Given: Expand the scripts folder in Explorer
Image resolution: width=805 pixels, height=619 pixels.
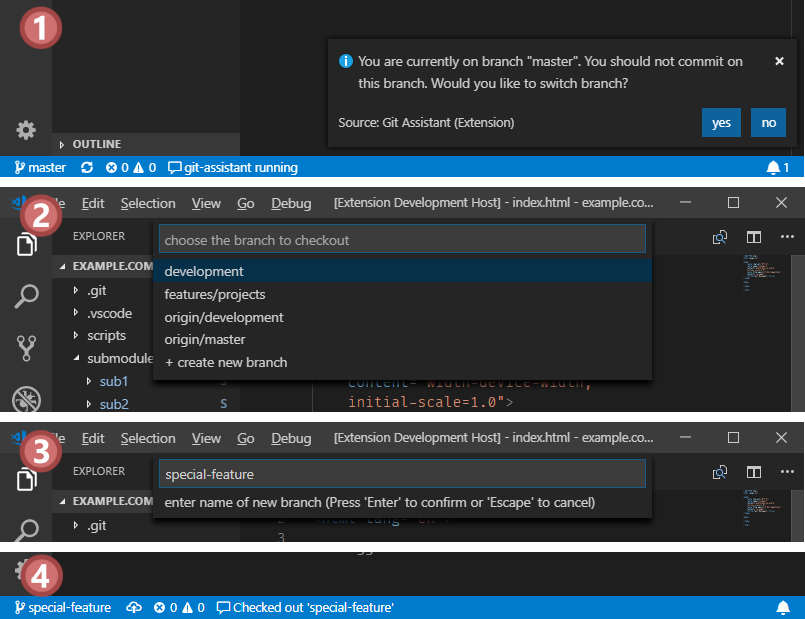Looking at the screenshot, I should 106,336.
